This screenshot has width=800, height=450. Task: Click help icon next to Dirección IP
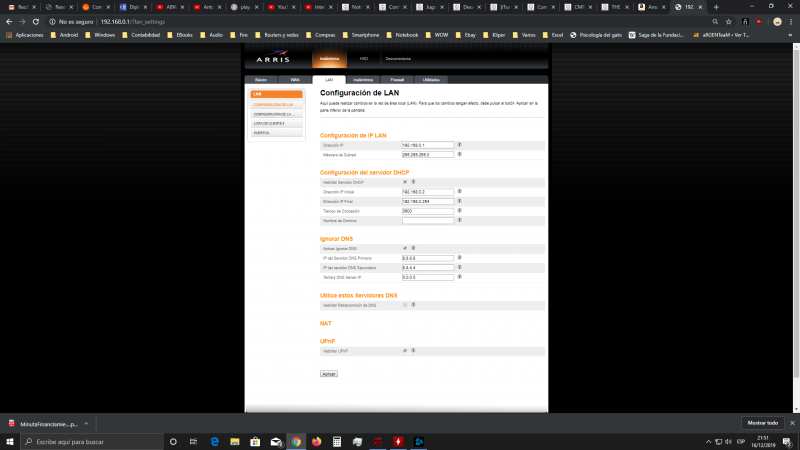tap(459, 145)
